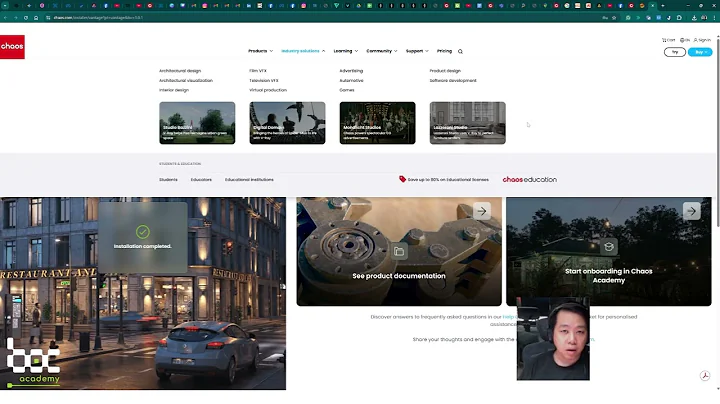Open the Studio Bazzini case study thumbnail
Image resolution: width=720 pixels, height=404 pixels.
pyautogui.click(x=197, y=123)
